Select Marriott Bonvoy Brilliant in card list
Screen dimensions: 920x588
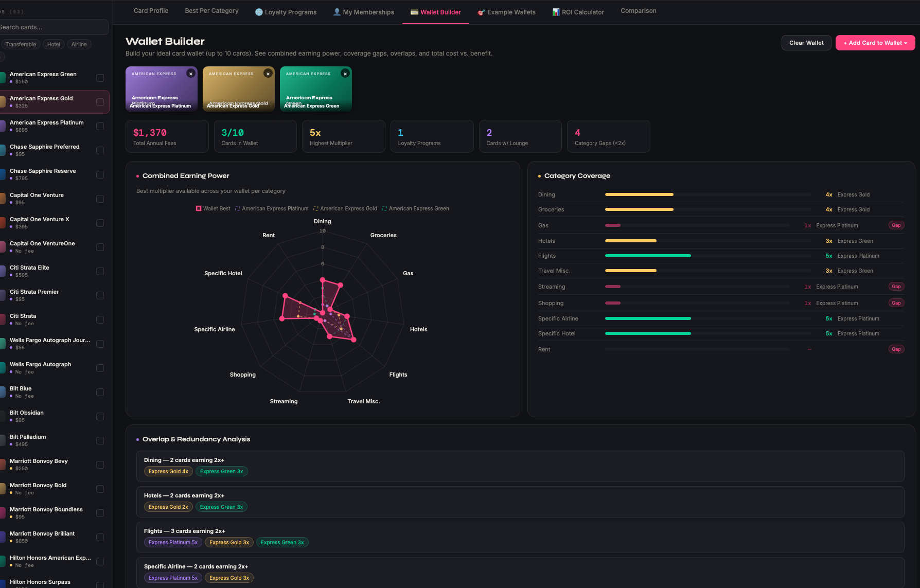(55, 537)
